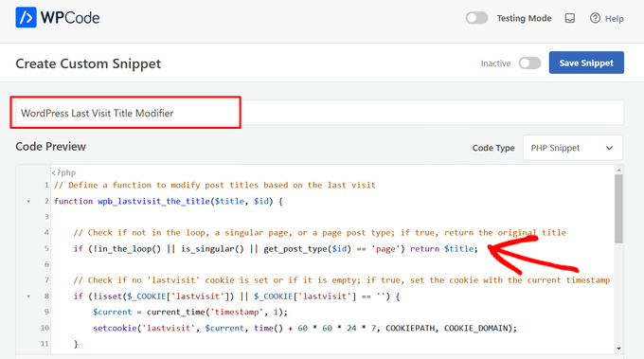This screenshot has height=359, width=644.
Task: Click line number 5 in the gutter
Action: click(46, 248)
